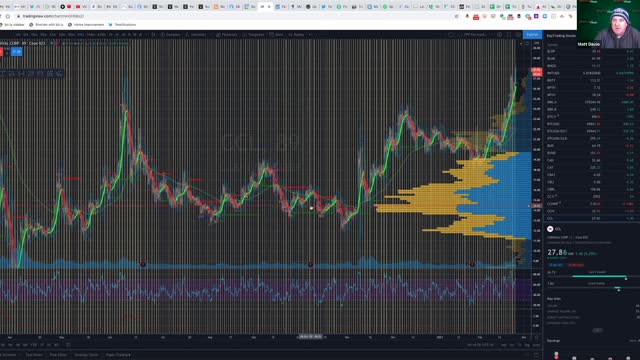The image size is (640, 360).
Task: Open chart settings gear icon
Action: pos(500,35)
